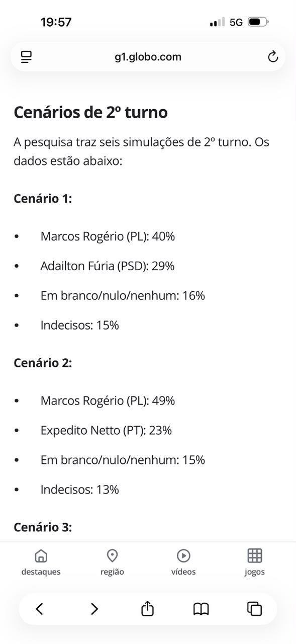Tap the g1.globo.com address field
This screenshot has height=644, width=296.
coord(148,57)
